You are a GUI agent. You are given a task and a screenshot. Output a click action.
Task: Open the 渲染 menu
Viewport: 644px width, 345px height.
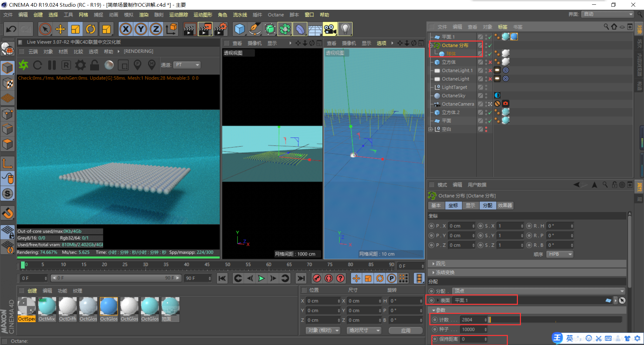144,15
